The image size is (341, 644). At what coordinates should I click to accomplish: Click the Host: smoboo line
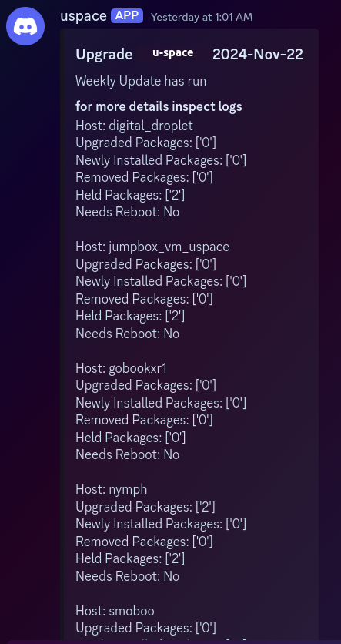tap(115, 611)
